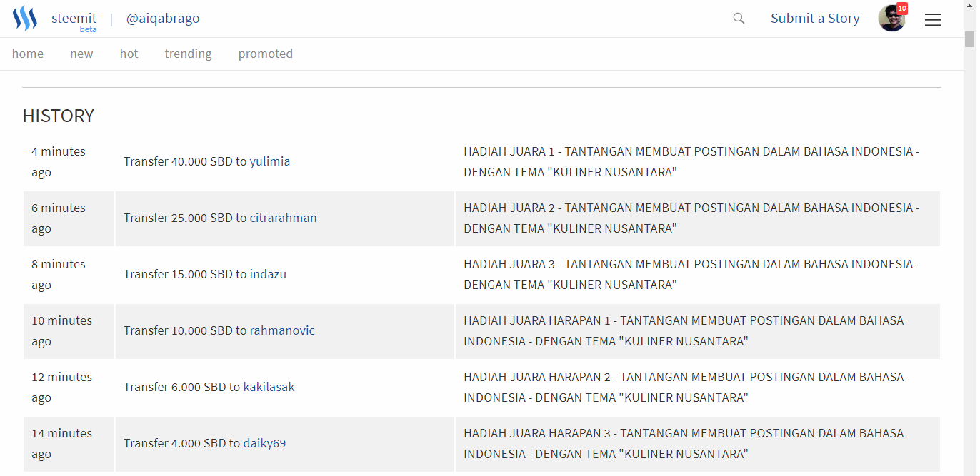Click the HADIAH JUARA 3 memo text

691,274
